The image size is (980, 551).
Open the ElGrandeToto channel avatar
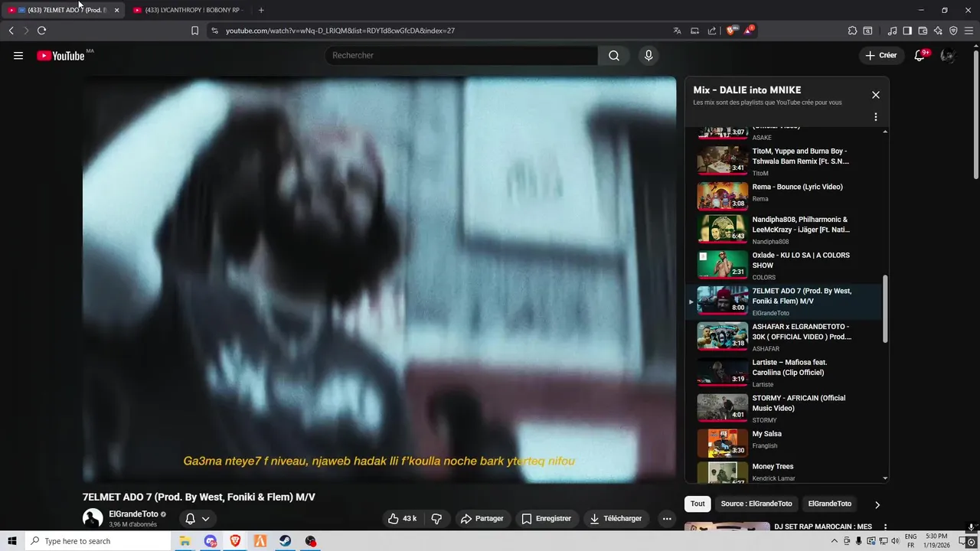click(x=93, y=518)
